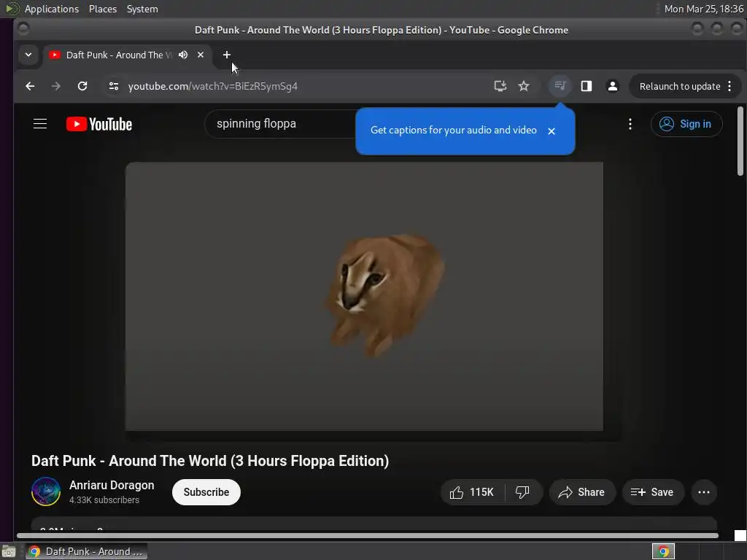
Task: Open YouTube hamburger guide menu
Action: (40, 124)
